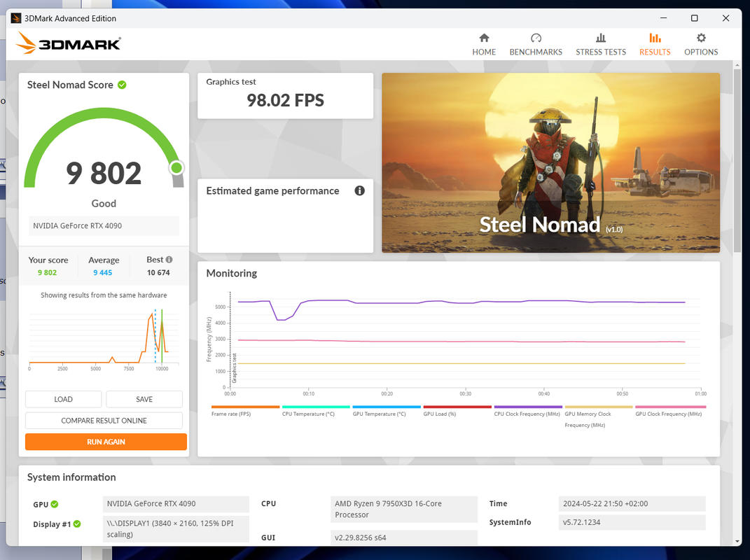Image resolution: width=750 pixels, height=560 pixels.
Task: Click the 3DMark logo
Action: point(68,43)
